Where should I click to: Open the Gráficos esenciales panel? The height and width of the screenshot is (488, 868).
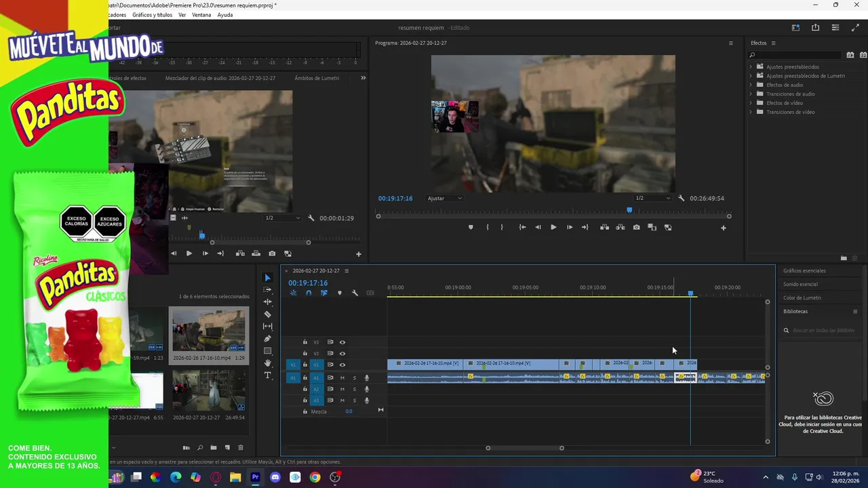click(x=804, y=270)
